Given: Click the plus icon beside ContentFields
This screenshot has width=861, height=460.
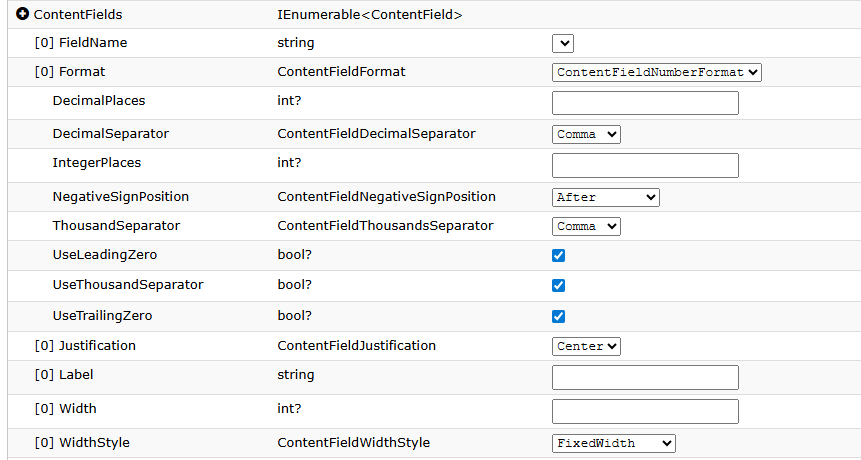Looking at the screenshot, I should coord(23,14).
